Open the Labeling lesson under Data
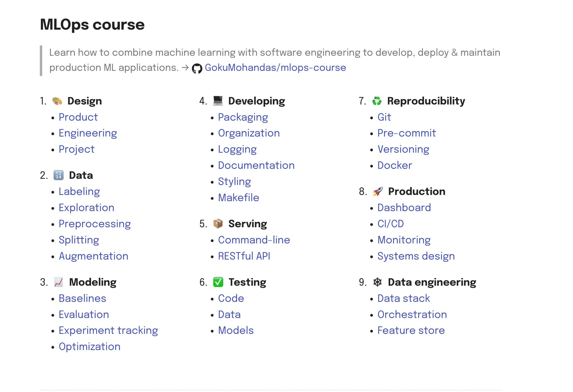The width and height of the screenshot is (573, 392). (x=79, y=192)
